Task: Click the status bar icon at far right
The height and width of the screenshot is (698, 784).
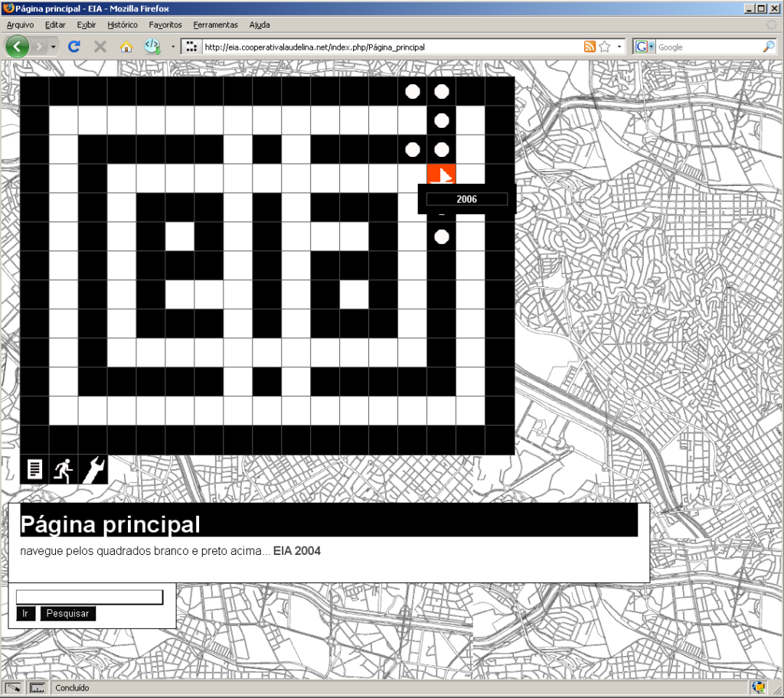Action: (759, 687)
